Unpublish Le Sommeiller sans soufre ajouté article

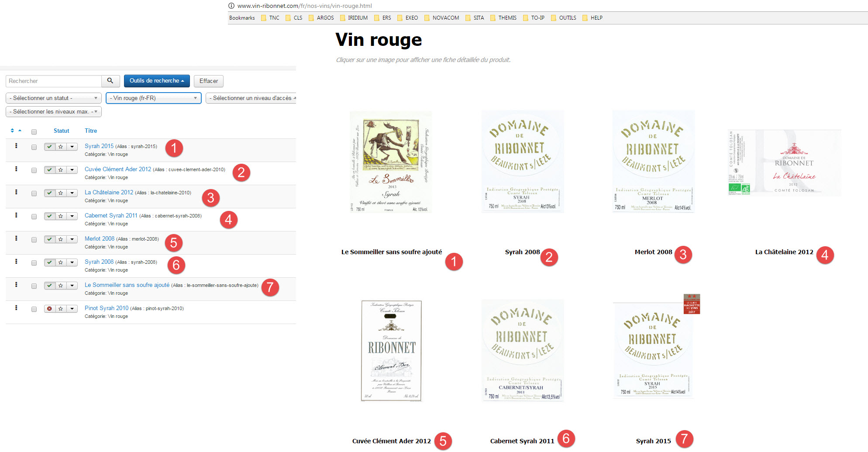(50, 286)
